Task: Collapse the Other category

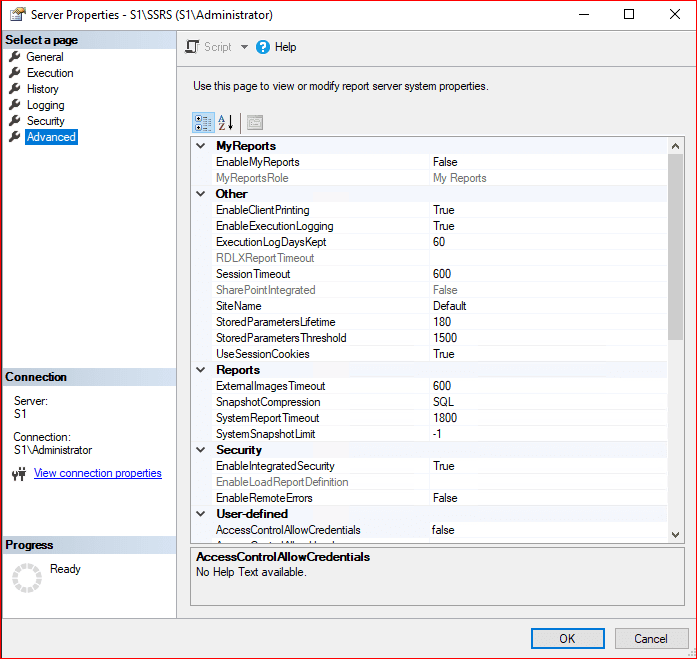Action: click(202, 194)
